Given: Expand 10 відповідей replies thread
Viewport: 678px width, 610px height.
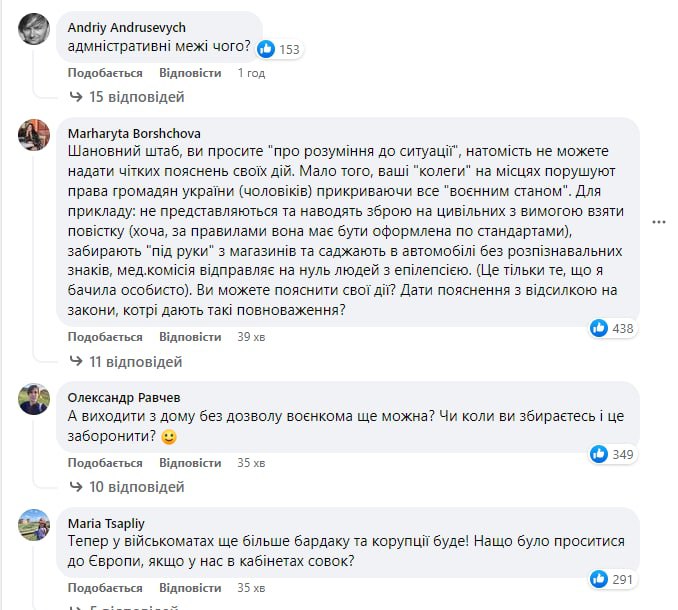Looking at the screenshot, I should (127, 487).
